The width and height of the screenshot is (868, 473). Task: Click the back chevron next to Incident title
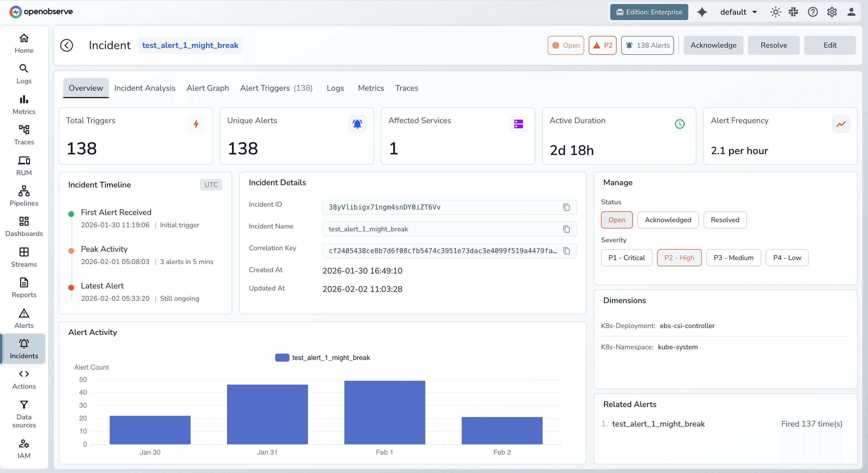66,45
